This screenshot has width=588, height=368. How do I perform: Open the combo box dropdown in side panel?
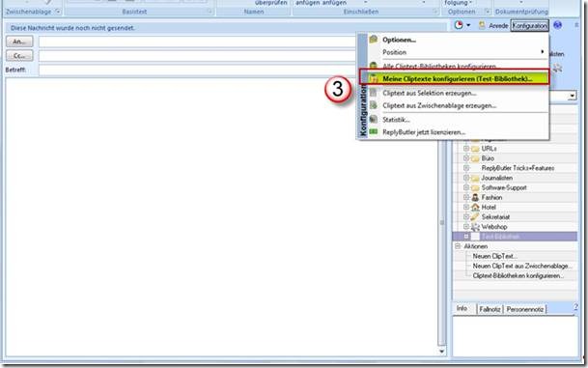(572, 96)
